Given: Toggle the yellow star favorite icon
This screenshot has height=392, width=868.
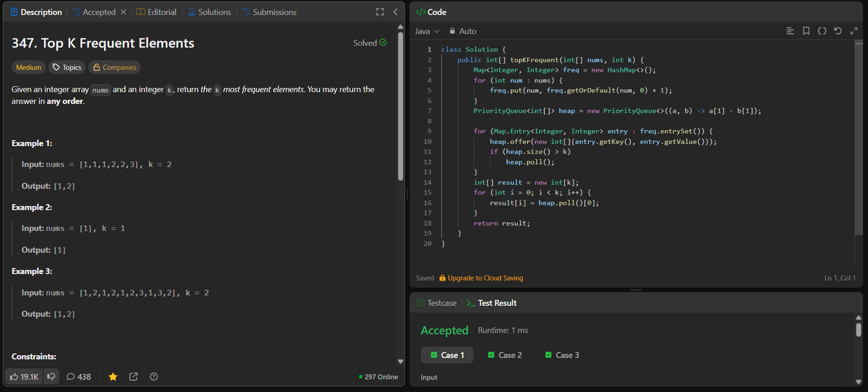Looking at the screenshot, I should (114, 376).
